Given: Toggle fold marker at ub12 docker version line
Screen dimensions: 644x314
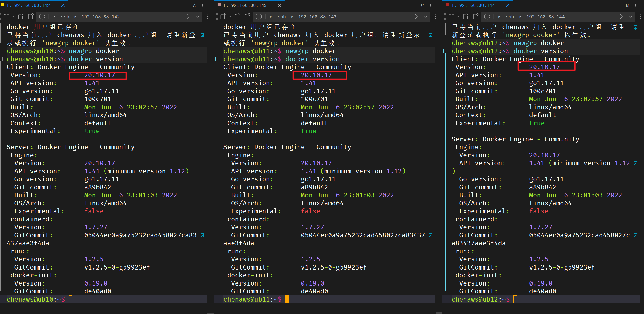Looking at the screenshot, I should coord(445,51).
